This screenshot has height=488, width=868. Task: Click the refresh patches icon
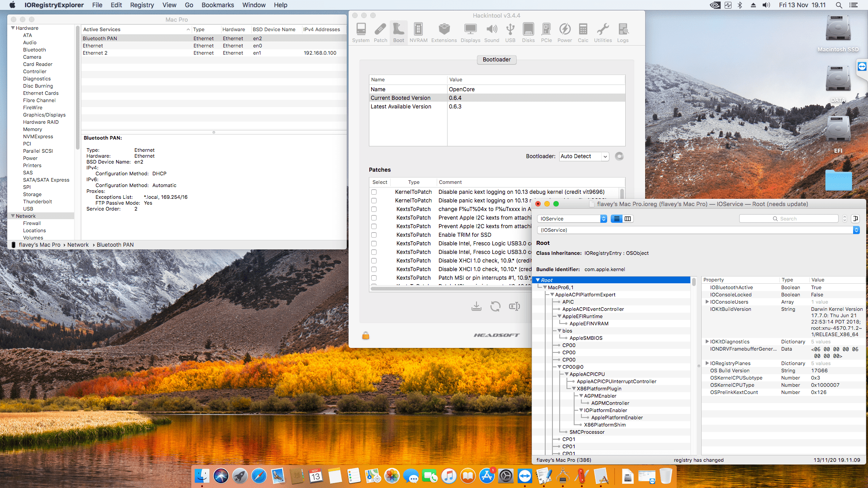pyautogui.click(x=495, y=306)
